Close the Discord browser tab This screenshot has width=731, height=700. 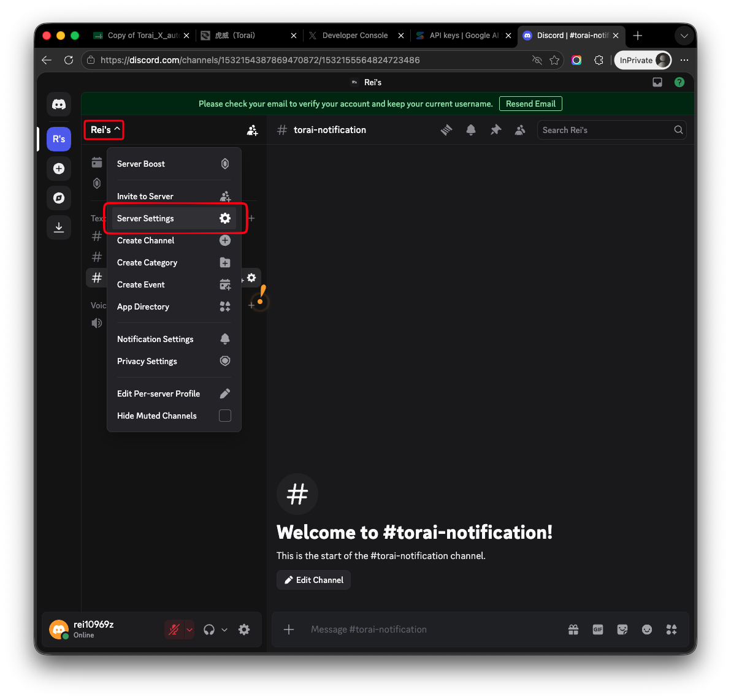click(x=616, y=36)
